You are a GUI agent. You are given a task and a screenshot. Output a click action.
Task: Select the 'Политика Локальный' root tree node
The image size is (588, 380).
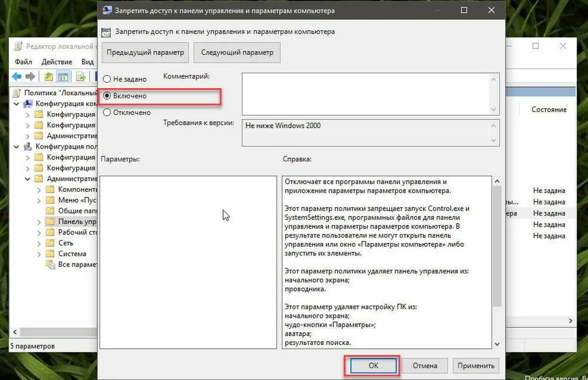tap(61, 93)
